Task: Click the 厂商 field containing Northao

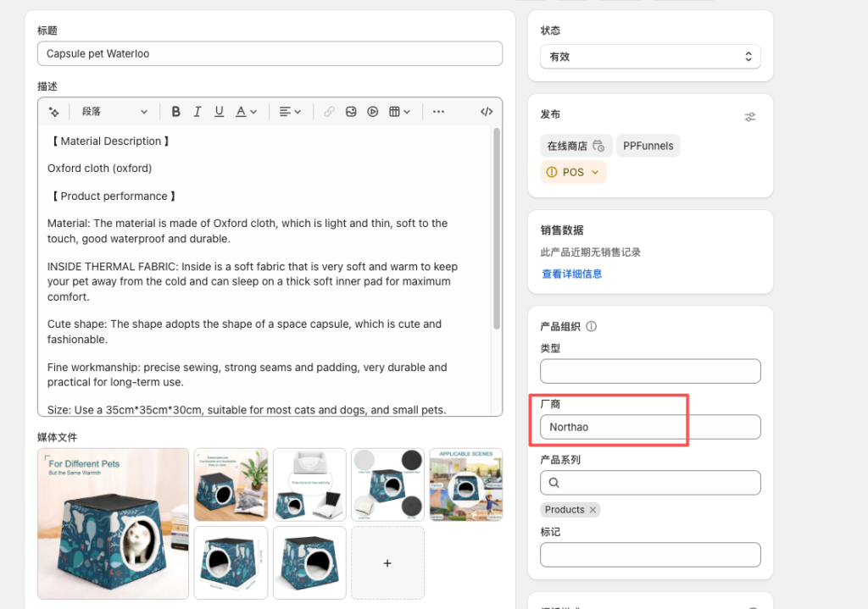Action: (x=650, y=427)
